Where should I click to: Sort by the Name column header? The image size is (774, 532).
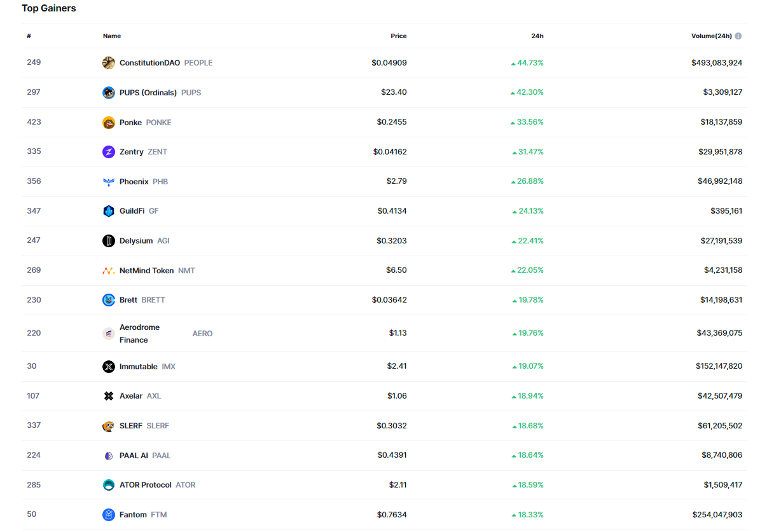point(112,36)
